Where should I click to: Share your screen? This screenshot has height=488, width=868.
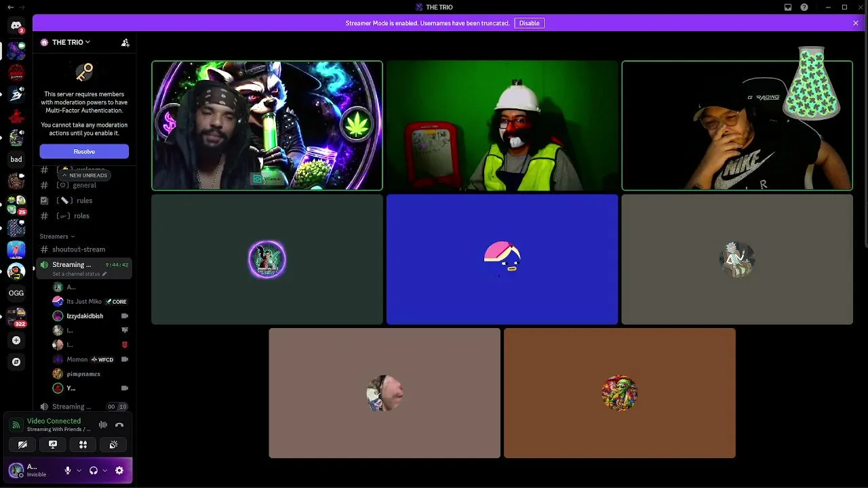(53, 445)
